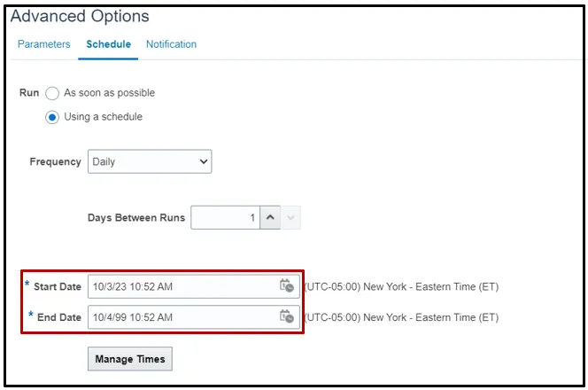Image resolution: width=588 pixels, height=390 pixels.
Task: Open the End Date calendar picker
Action: (x=286, y=316)
